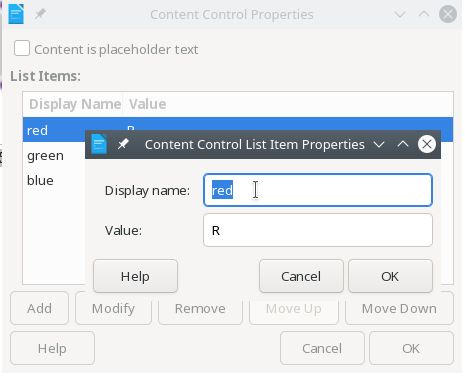Click the document icon in the Content Control List Item Properties title bar
Screen dimensions: 465x376
point(99,144)
